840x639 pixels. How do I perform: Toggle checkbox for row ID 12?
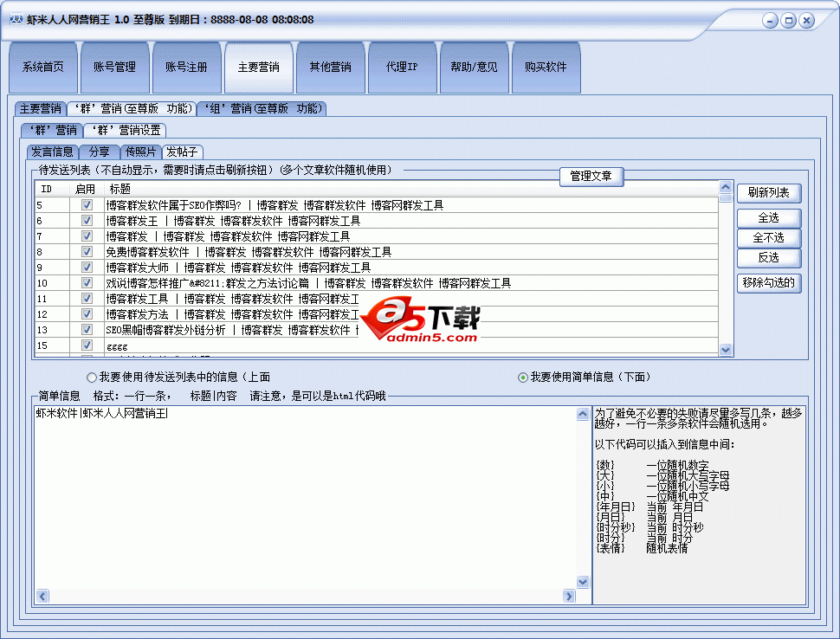[87, 313]
